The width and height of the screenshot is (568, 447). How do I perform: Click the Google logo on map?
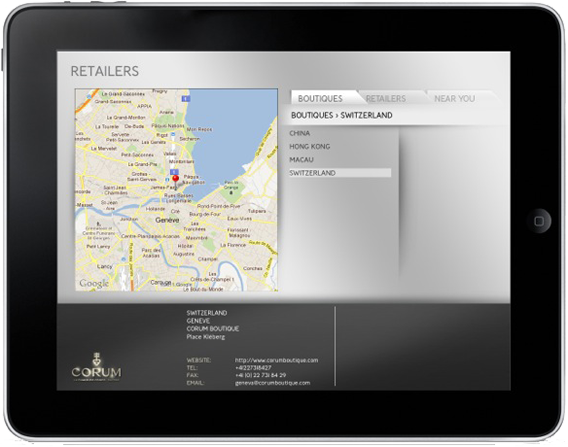coord(94,283)
